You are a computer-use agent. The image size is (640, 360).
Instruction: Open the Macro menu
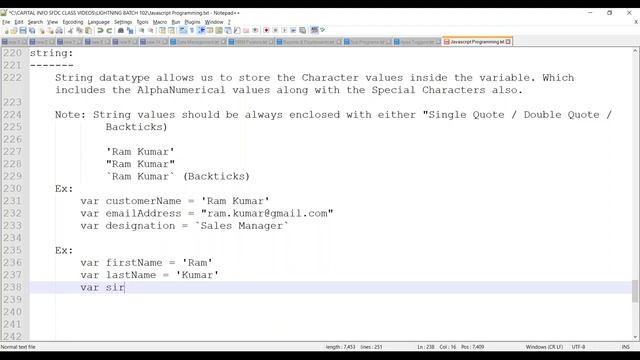160,22
